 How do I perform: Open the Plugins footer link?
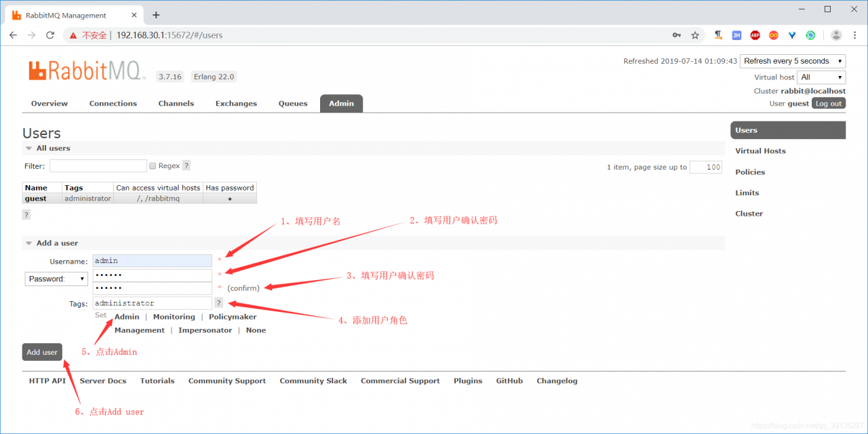click(468, 381)
